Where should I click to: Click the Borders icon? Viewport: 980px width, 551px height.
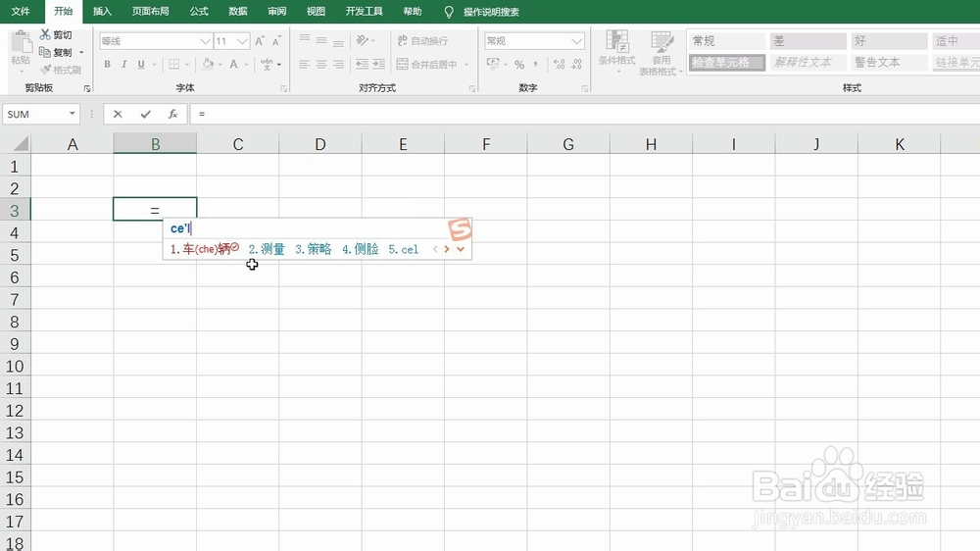tap(174, 64)
